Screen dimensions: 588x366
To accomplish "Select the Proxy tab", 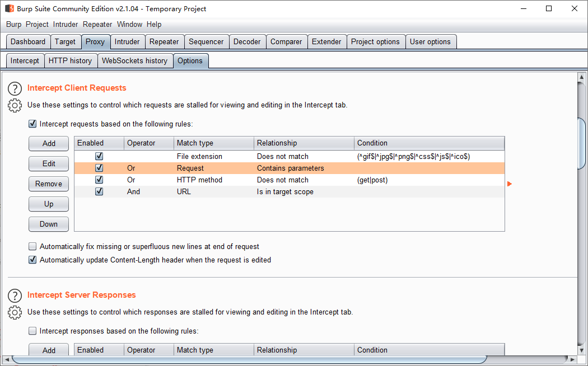I will click(x=95, y=41).
